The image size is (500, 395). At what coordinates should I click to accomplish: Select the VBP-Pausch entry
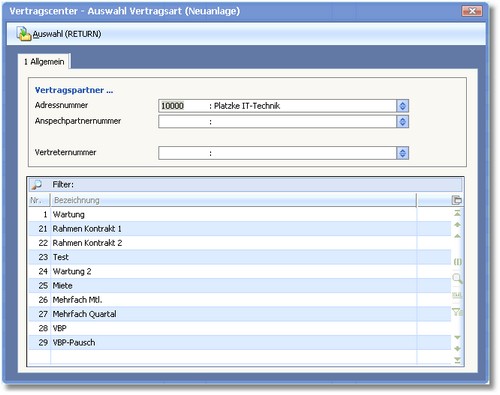[x=240, y=342]
